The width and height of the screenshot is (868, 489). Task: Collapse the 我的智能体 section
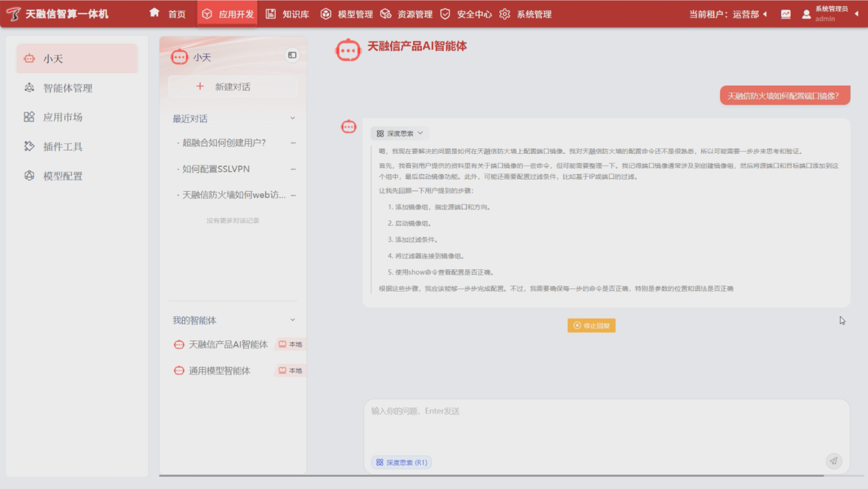tap(293, 320)
